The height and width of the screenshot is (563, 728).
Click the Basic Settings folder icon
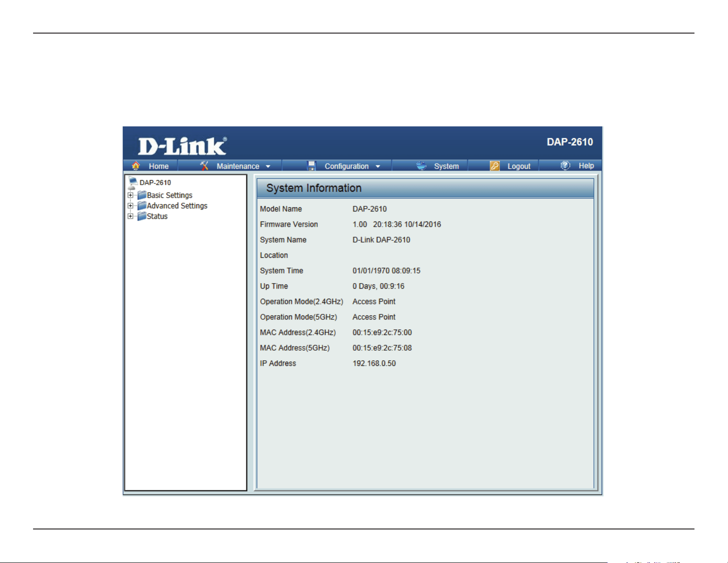[x=142, y=195]
